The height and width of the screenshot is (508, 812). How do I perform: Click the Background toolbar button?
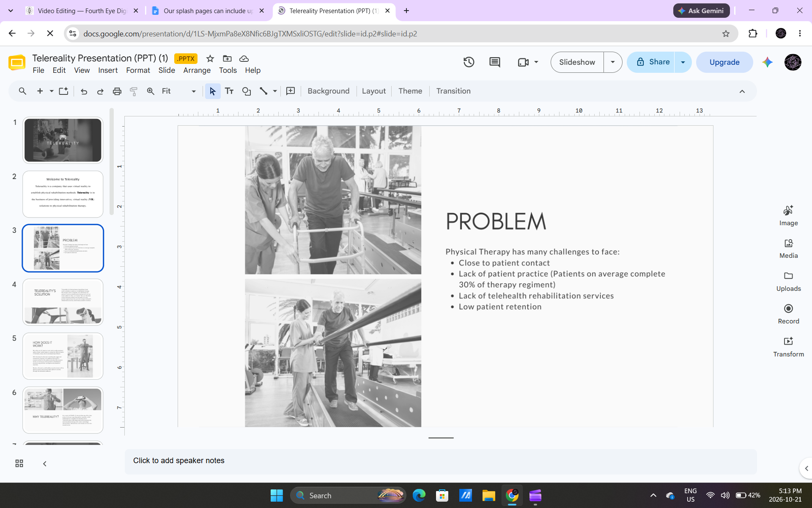coord(329,91)
